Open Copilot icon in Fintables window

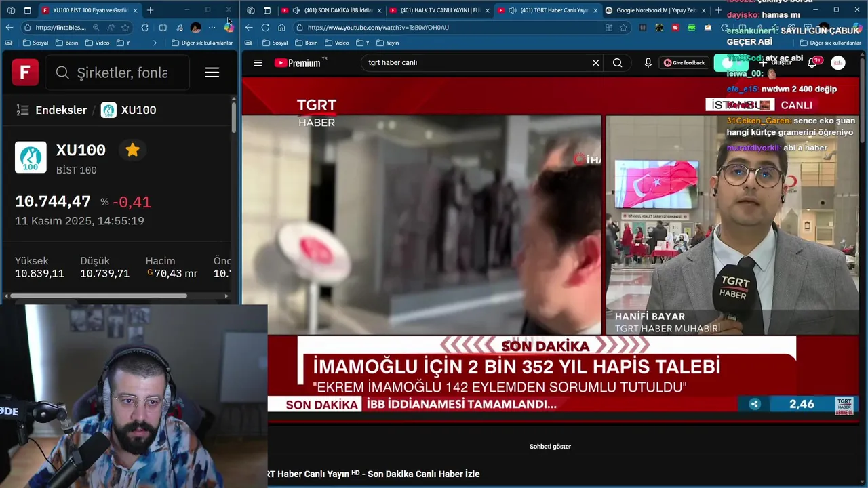click(229, 27)
